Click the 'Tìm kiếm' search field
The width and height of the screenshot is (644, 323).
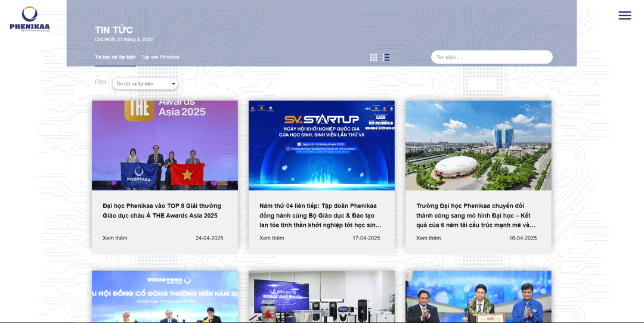coord(491,57)
